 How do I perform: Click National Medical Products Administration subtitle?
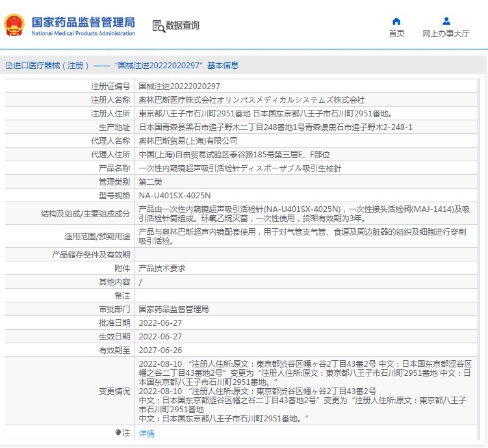[83, 33]
